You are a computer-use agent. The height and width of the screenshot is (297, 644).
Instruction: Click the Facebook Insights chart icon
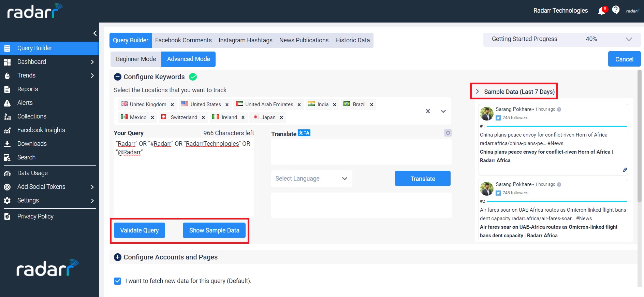coord(7,130)
